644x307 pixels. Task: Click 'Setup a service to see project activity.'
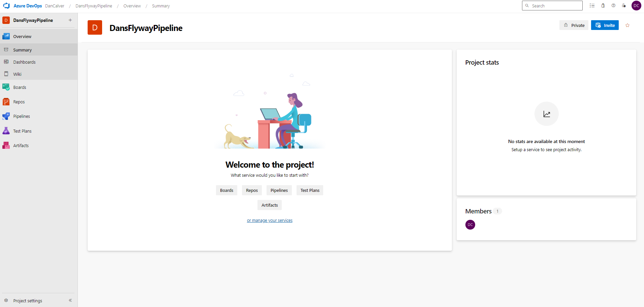(x=546, y=149)
